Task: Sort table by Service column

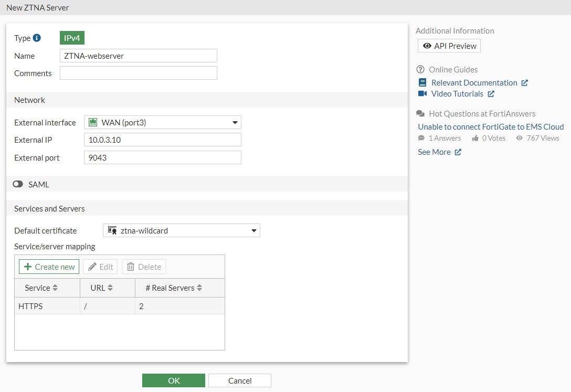Action: point(41,288)
